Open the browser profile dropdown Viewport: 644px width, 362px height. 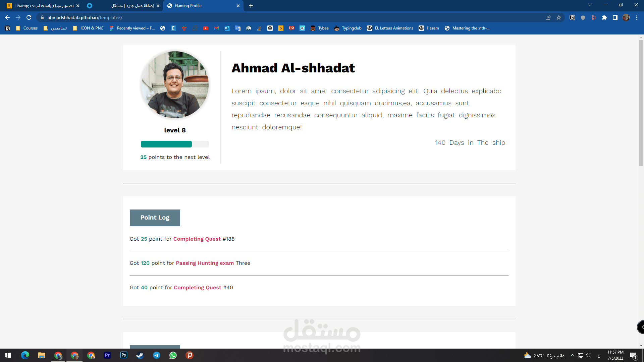point(626,17)
